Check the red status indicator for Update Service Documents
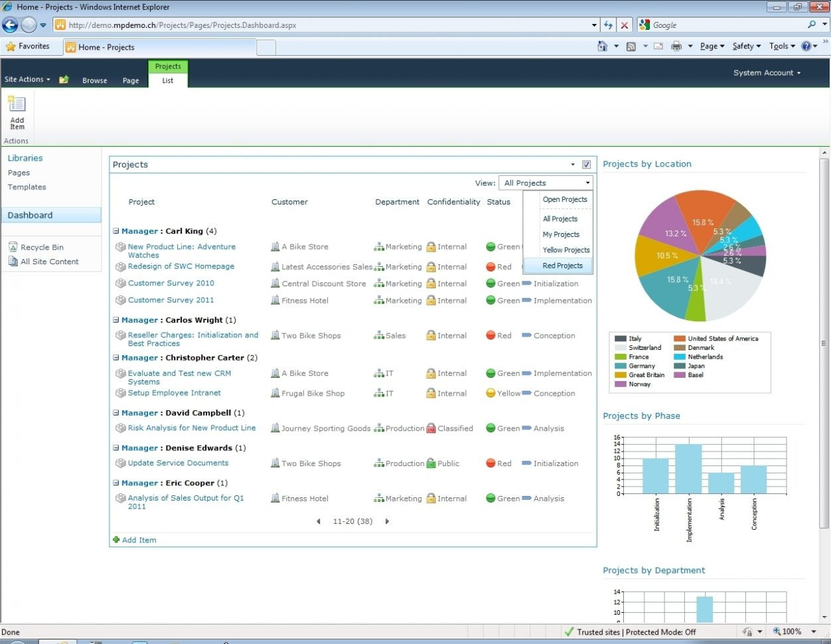Viewport: 831px width, 644px height. tap(489, 463)
